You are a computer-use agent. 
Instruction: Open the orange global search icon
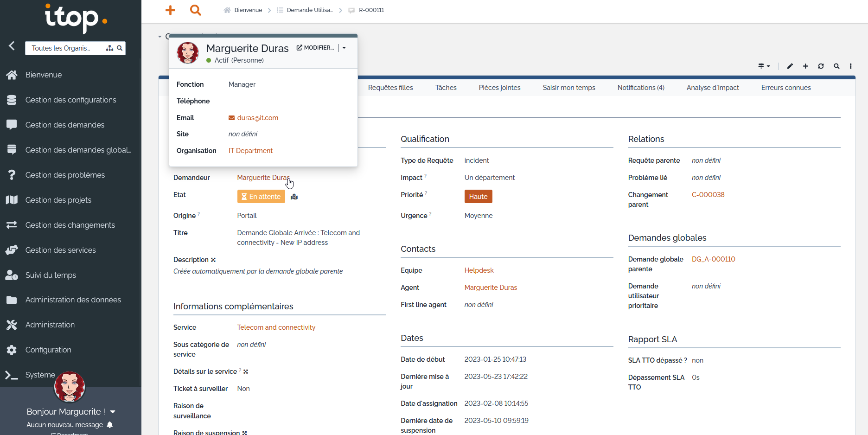[195, 10]
